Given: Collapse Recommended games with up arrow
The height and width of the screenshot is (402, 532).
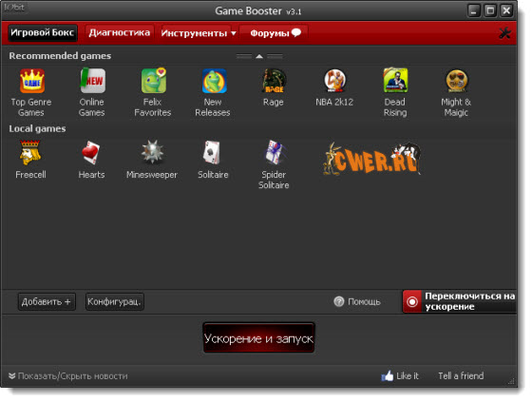Looking at the screenshot, I should point(259,56).
